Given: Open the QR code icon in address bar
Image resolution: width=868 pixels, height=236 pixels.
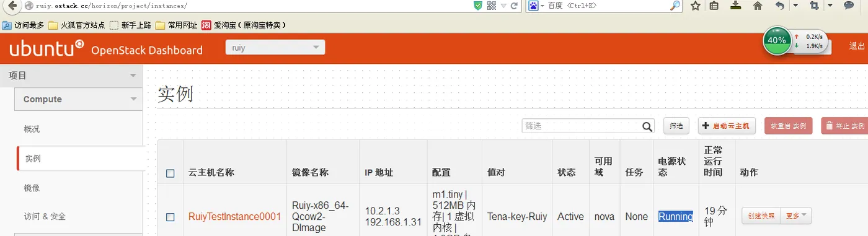Looking at the screenshot, I should point(491,6).
